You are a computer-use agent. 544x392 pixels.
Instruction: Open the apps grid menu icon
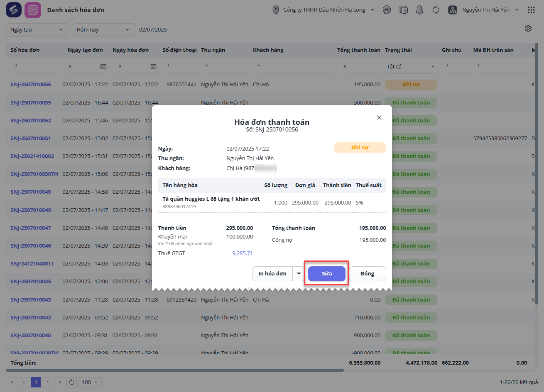point(531,10)
